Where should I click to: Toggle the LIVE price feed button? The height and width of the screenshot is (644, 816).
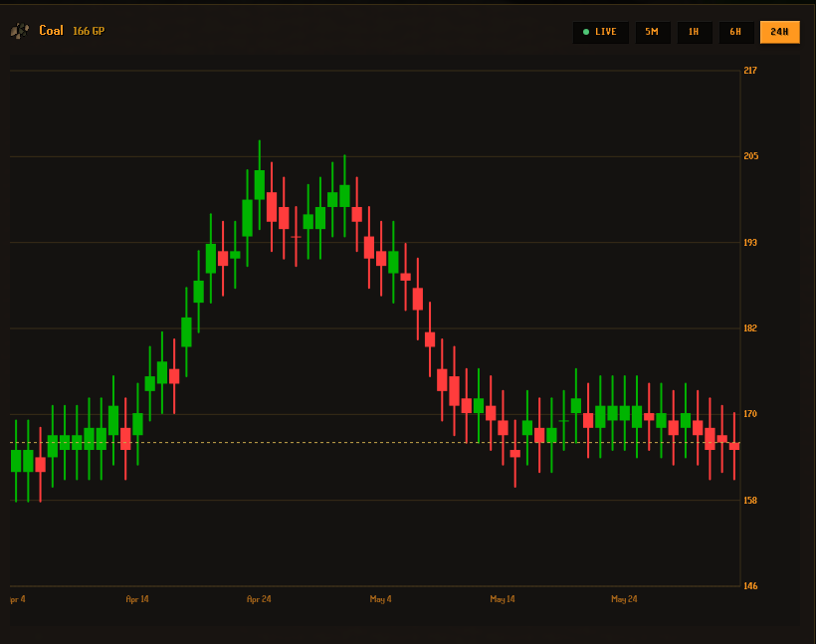pos(600,32)
